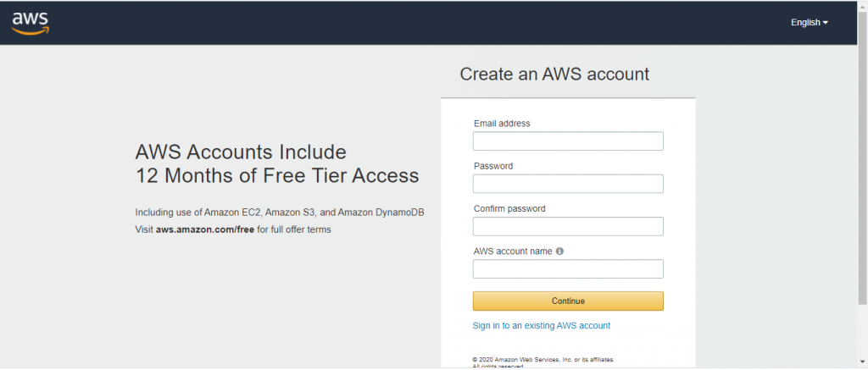This screenshot has width=868, height=370.
Task: Click the scrollbar up arrow
Action: point(862,5)
